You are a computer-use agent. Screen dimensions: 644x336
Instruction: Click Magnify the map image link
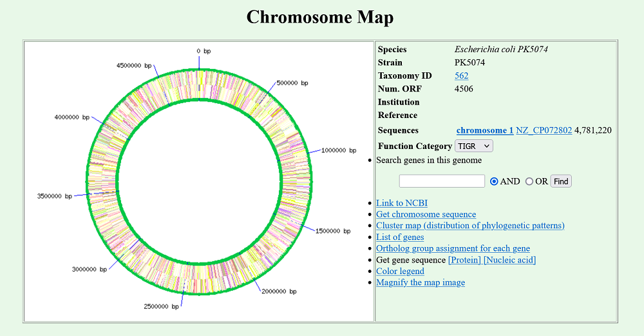[421, 282]
